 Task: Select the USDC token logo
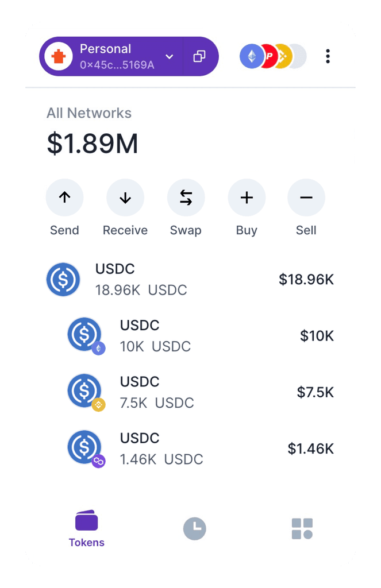pos(63,280)
